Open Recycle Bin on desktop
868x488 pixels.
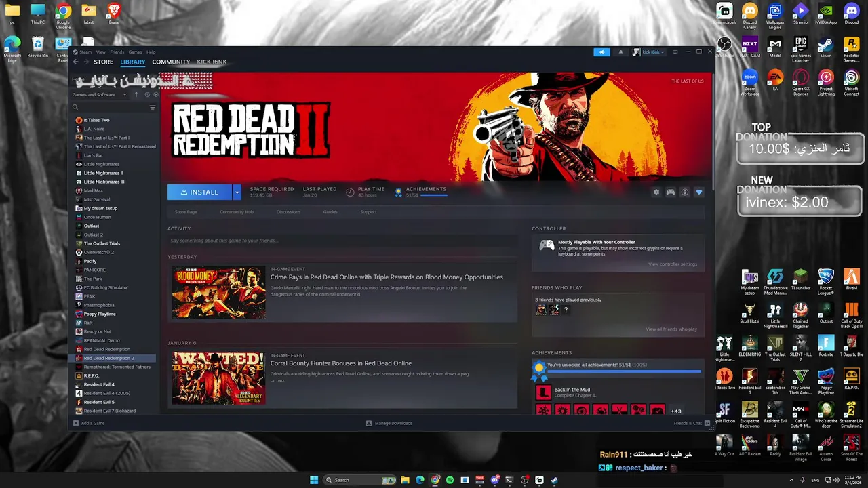38,47
